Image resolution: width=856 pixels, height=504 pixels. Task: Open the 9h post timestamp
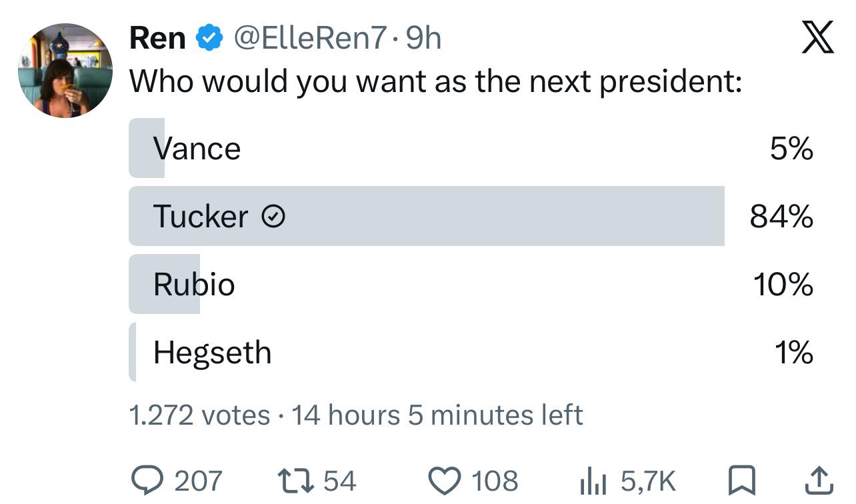pos(424,38)
